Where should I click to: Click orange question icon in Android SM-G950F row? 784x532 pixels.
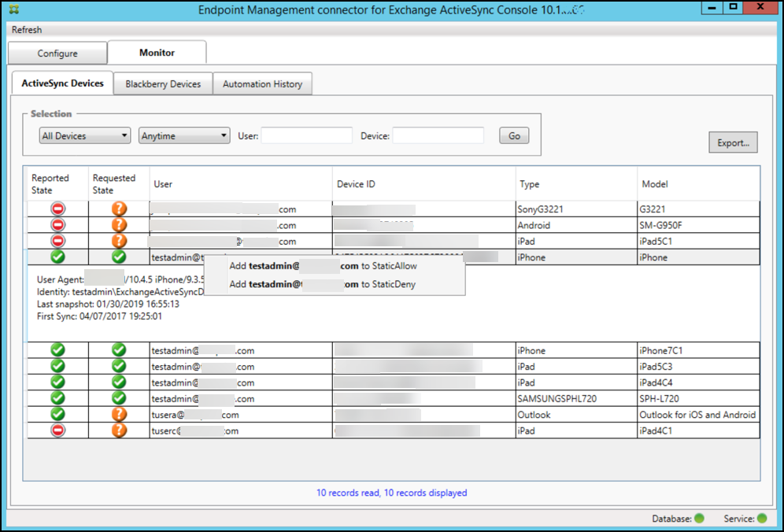click(119, 225)
